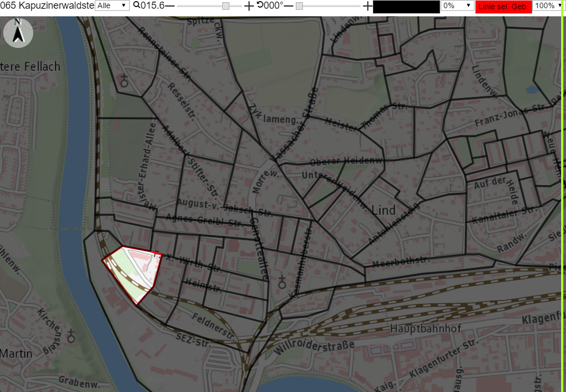Click the black color swatch
566x392 pixels.
pyautogui.click(x=406, y=7)
